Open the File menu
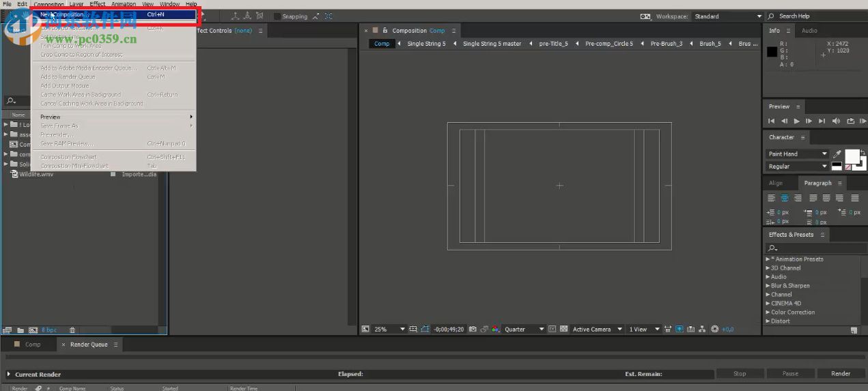Image resolution: width=868 pixels, height=391 pixels. click(x=8, y=4)
